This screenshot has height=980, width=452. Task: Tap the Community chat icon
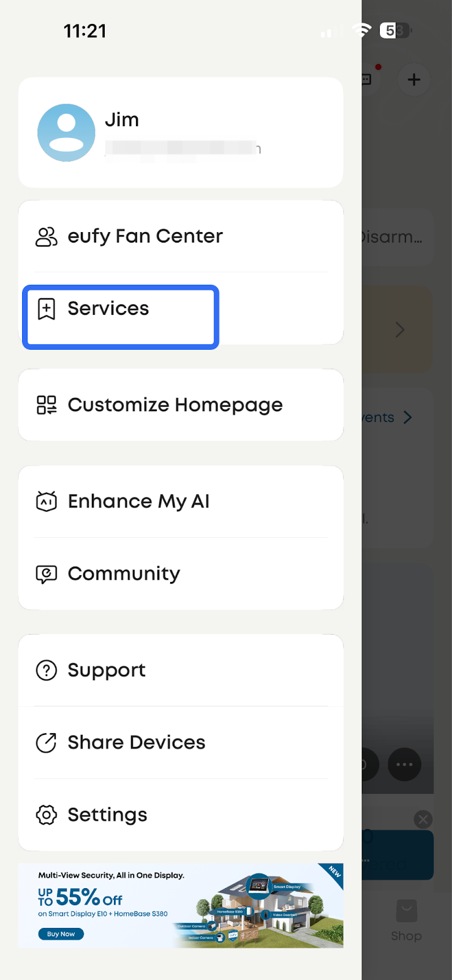click(47, 574)
